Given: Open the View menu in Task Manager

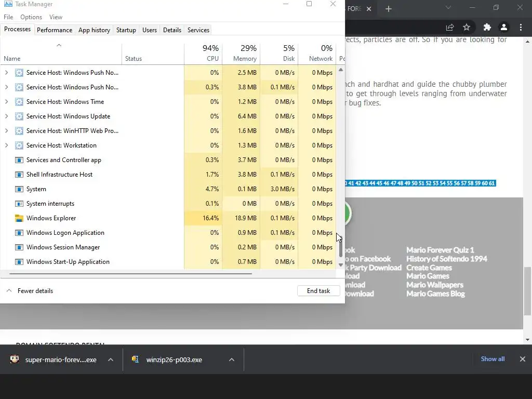Looking at the screenshot, I should tap(56, 17).
